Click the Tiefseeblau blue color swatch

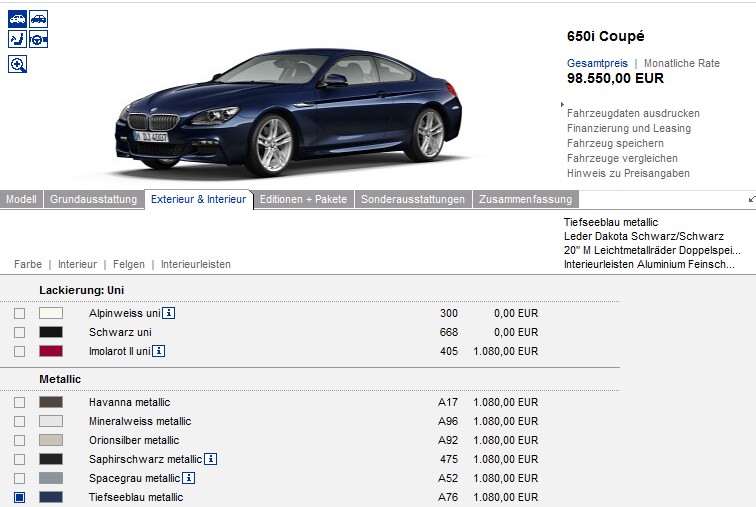(x=51, y=497)
